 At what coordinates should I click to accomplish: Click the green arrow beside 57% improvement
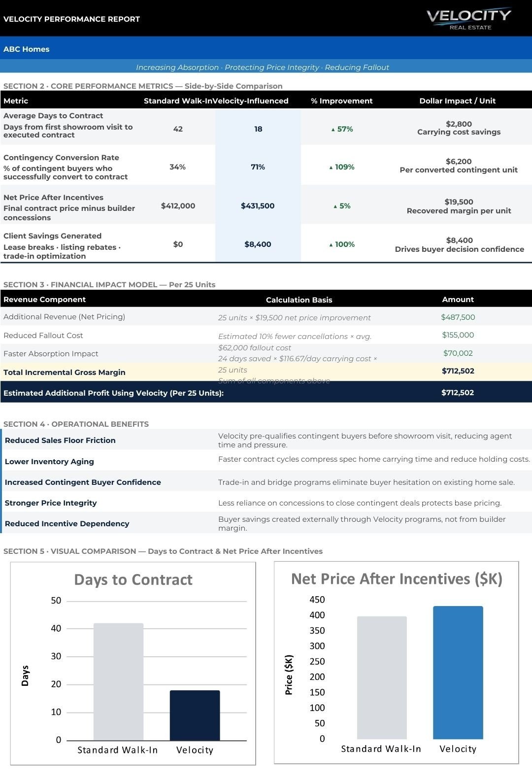coord(333,130)
